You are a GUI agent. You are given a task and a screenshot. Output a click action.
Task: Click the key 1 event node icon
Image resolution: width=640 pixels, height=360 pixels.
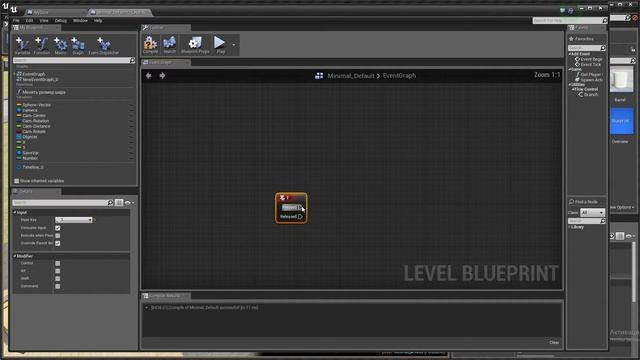[282, 198]
